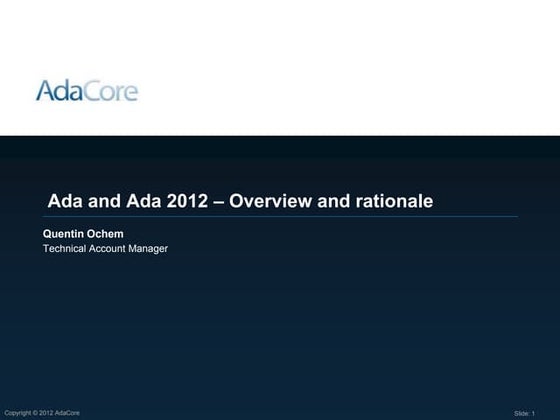
Task: Click the copyright © symbol in the footer
Action: (35, 413)
